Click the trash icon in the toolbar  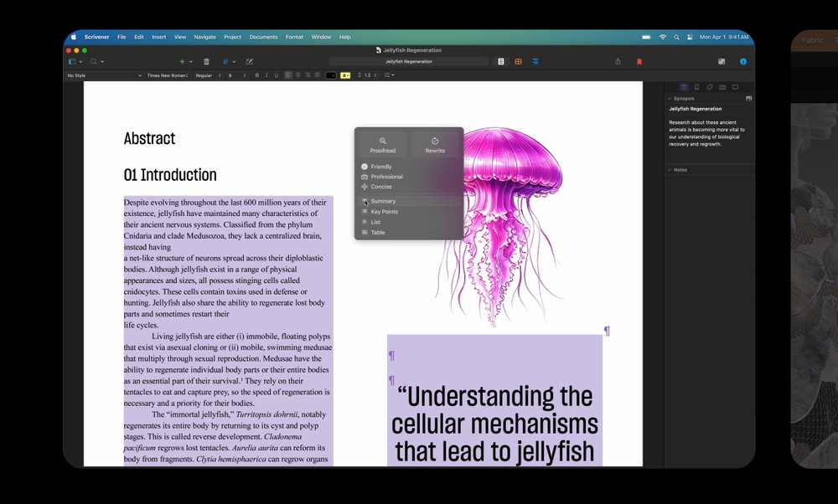point(206,62)
